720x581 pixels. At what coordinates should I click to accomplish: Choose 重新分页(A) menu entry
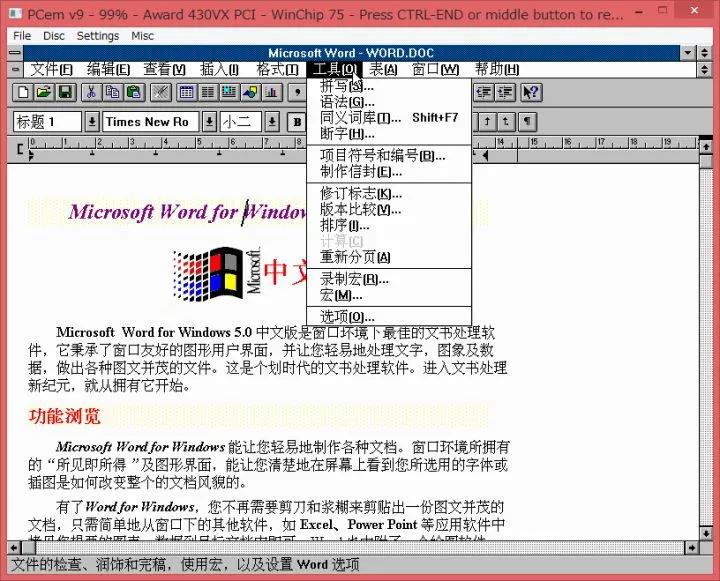(389, 257)
